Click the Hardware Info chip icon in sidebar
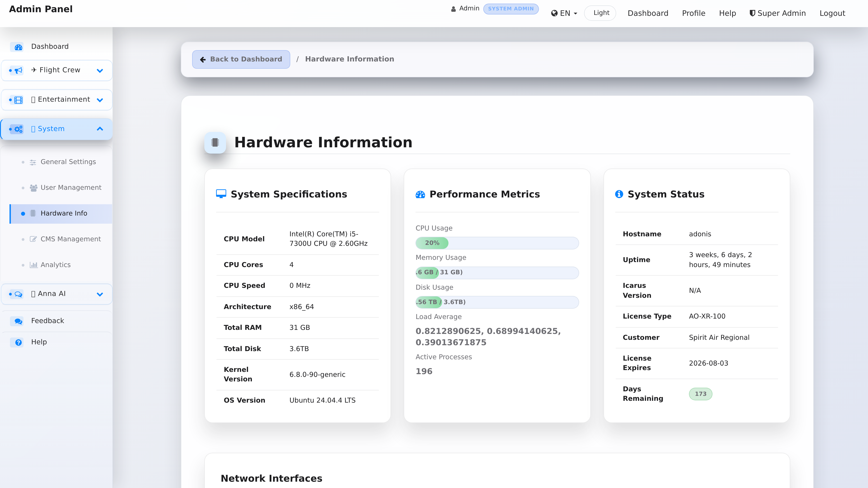The height and width of the screenshot is (488, 868). click(x=33, y=213)
